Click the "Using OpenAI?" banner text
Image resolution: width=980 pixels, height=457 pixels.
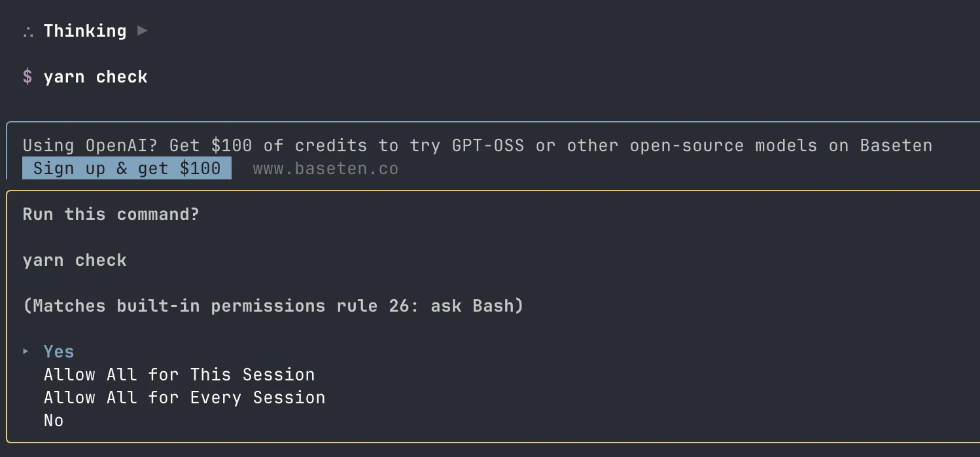[x=90, y=145]
